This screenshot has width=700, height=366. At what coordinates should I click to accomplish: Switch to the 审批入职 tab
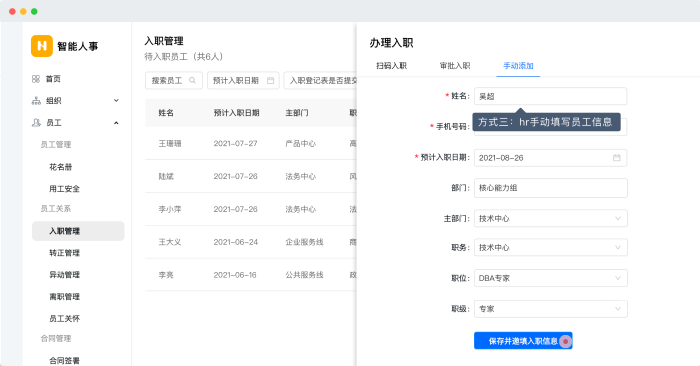click(455, 66)
